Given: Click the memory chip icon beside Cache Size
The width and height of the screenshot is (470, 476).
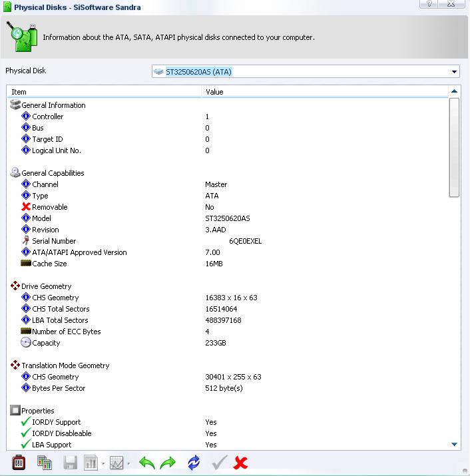Looking at the screenshot, I should tap(26, 263).
